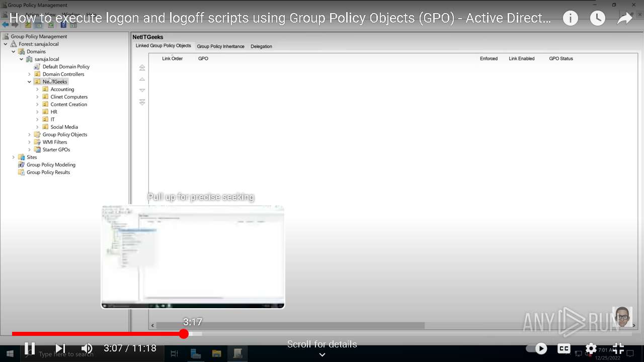Expand the Content Creation OU
Viewport: 644px width, 362px height.
tap(38, 105)
